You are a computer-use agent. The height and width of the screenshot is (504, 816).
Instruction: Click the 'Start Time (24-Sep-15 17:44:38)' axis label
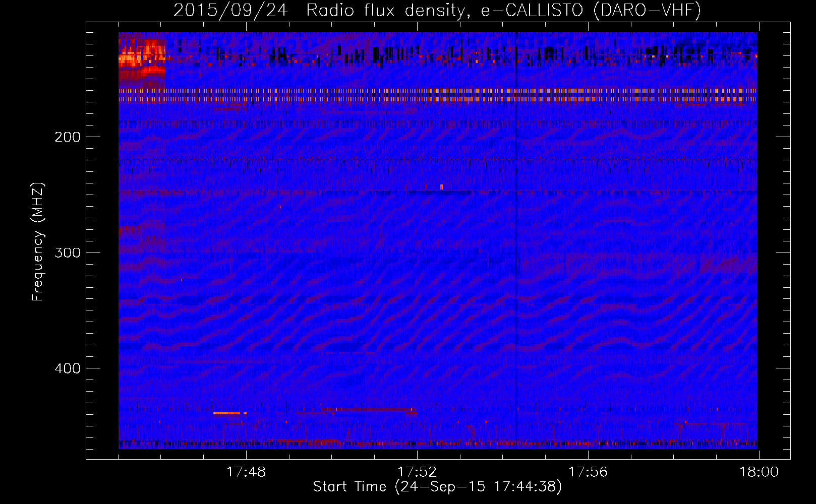click(437, 487)
